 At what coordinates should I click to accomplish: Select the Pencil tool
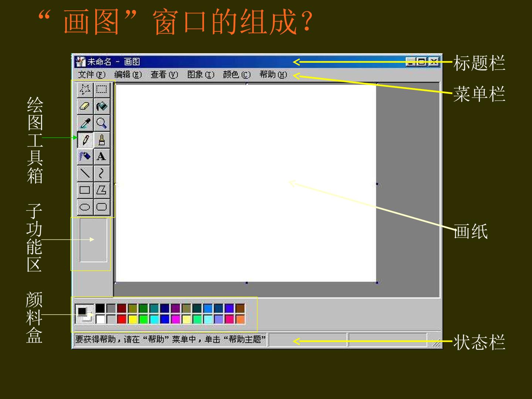pos(85,140)
